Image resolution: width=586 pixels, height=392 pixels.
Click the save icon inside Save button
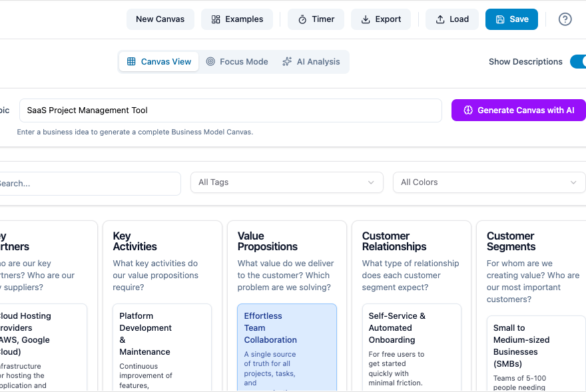coord(499,19)
